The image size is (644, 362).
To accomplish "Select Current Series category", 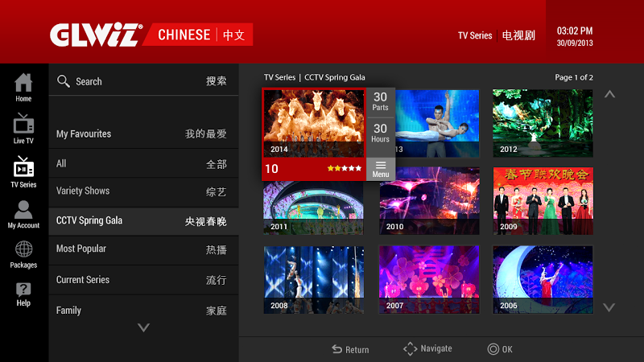I will click(143, 280).
